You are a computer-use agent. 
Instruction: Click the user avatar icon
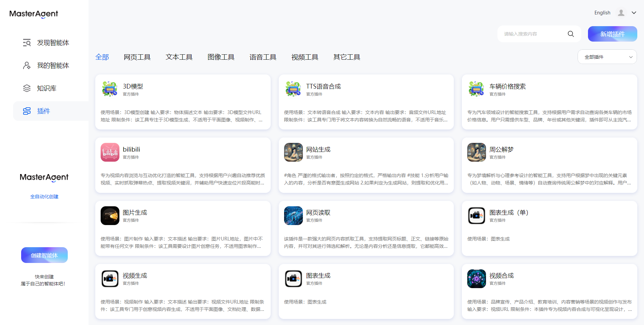621,13
